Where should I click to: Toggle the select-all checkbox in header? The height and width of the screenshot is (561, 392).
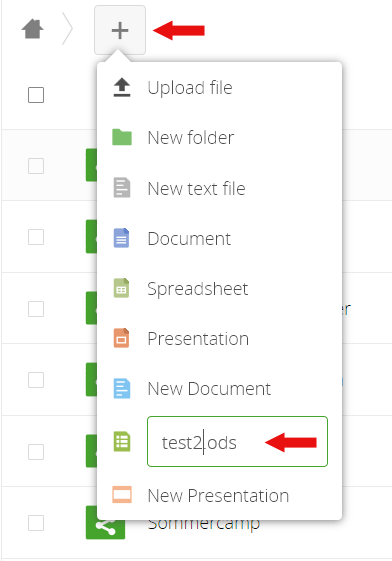click(x=36, y=95)
